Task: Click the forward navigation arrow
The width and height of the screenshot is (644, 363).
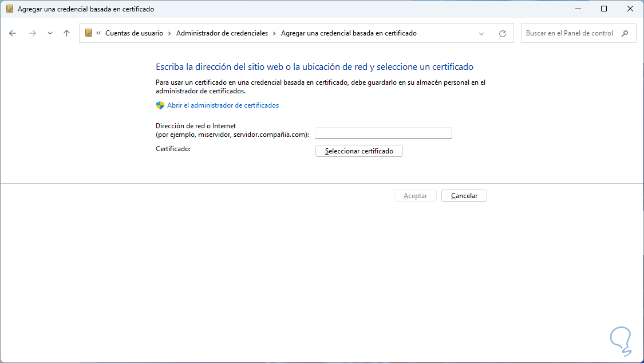Action: [33, 33]
